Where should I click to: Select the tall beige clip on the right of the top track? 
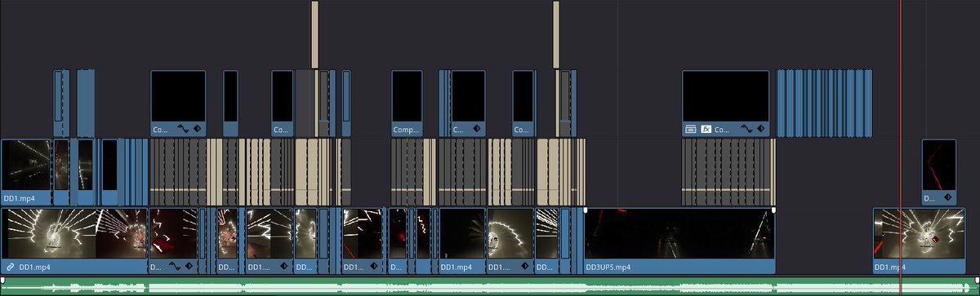[x=556, y=35]
